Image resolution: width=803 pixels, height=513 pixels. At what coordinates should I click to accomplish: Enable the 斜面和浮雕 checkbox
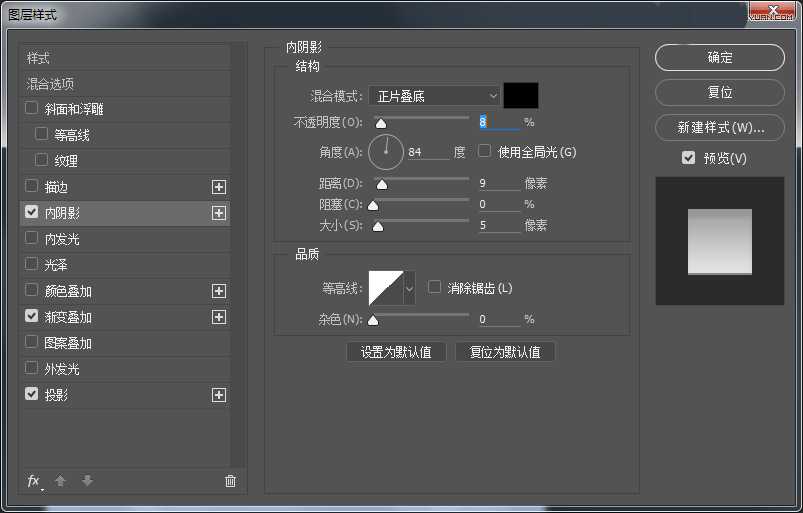32,108
